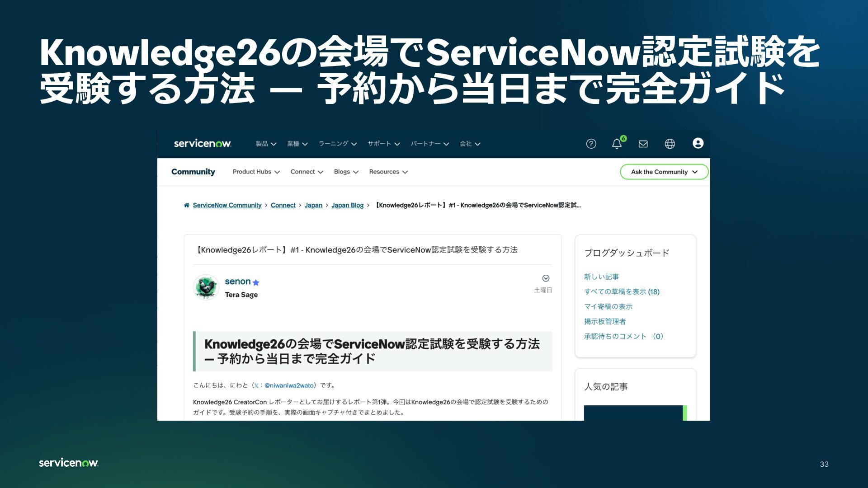Click the @niwaniwa2wato X link

(x=288, y=385)
